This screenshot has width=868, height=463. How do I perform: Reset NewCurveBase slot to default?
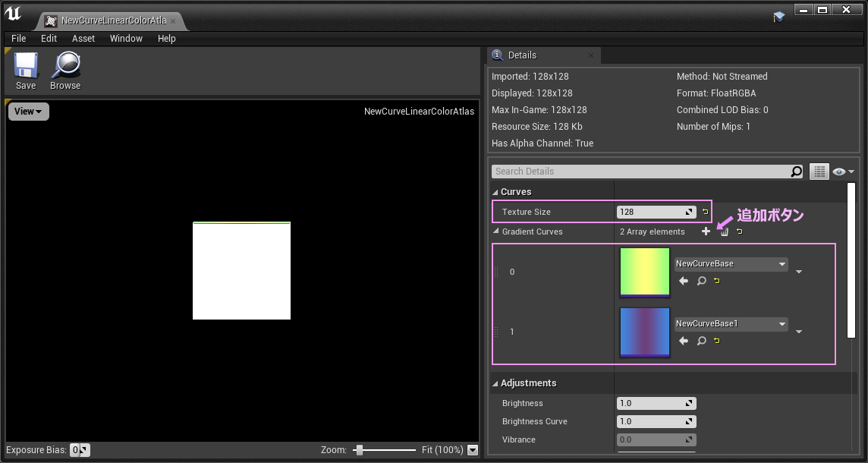click(x=717, y=281)
